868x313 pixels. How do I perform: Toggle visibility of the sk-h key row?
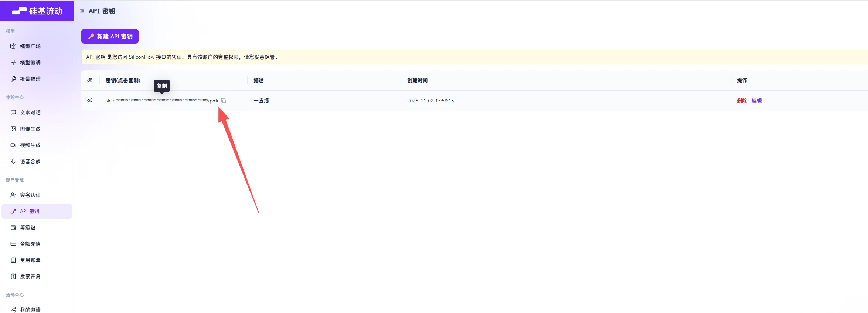click(90, 101)
